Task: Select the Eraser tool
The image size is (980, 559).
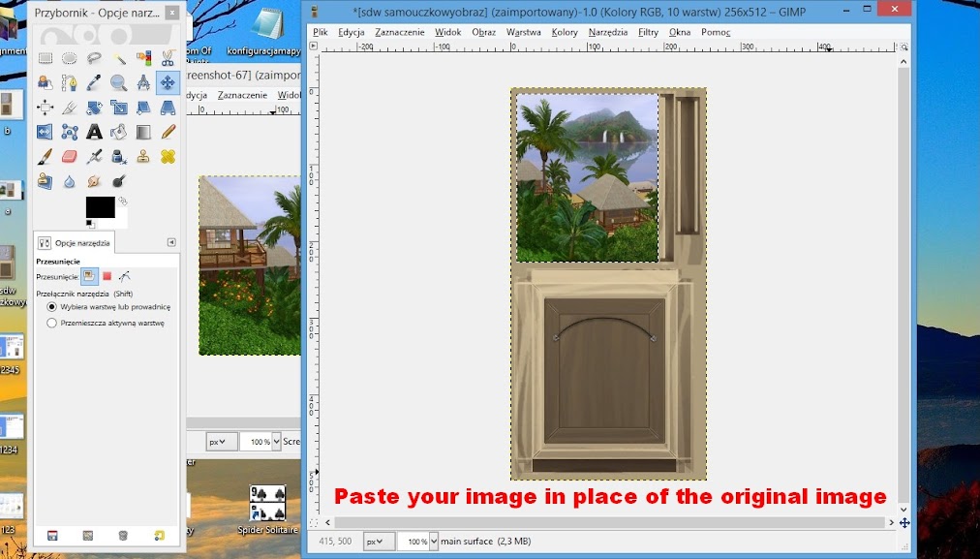Action: click(x=70, y=156)
